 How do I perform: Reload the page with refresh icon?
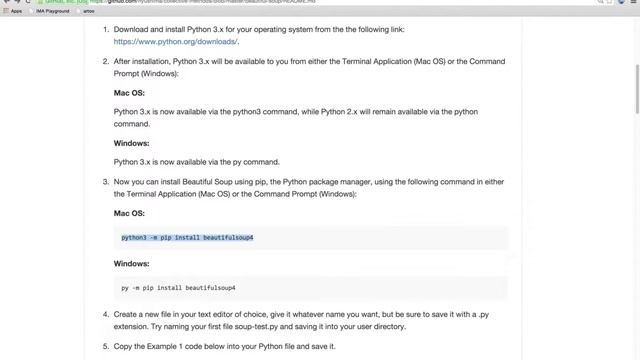[28, 1]
